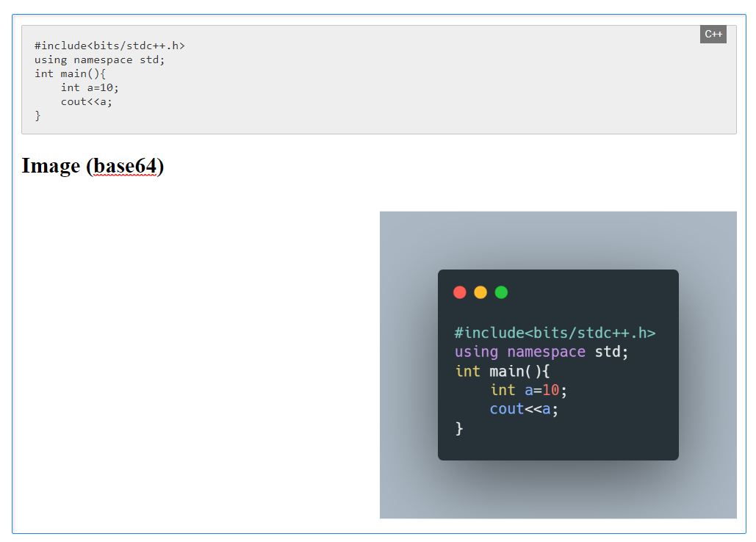Select the code snippet image thumbnail

click(558, 365)
